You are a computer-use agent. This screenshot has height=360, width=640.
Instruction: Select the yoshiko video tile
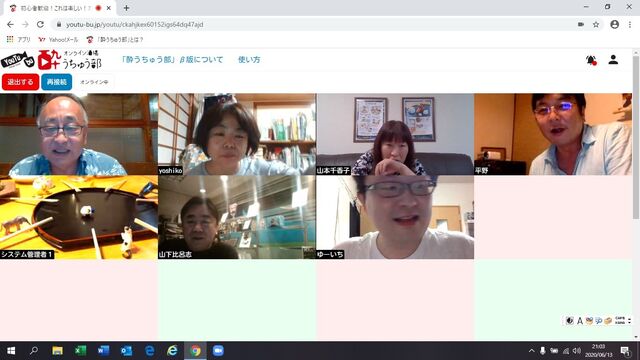[237, 134]
